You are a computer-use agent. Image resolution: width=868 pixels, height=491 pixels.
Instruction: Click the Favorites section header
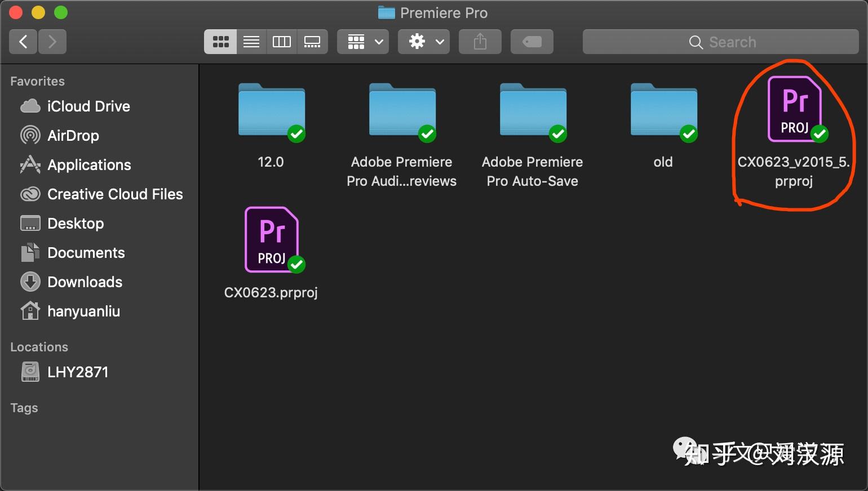[x=37, y=81]
